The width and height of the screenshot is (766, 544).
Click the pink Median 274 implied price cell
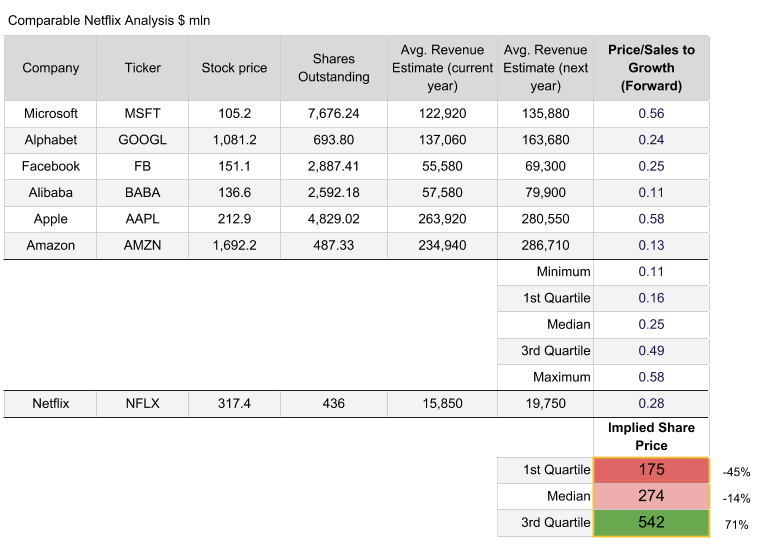click(x=651, y=497)
